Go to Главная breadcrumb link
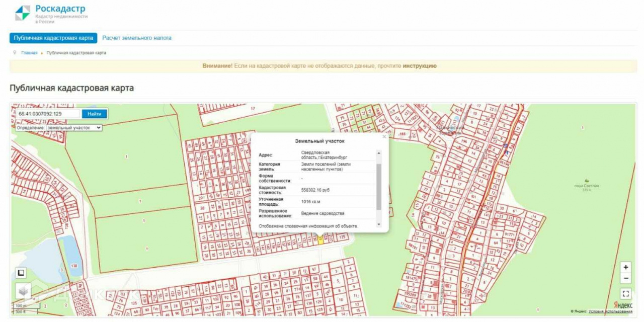 pos(29,53)
